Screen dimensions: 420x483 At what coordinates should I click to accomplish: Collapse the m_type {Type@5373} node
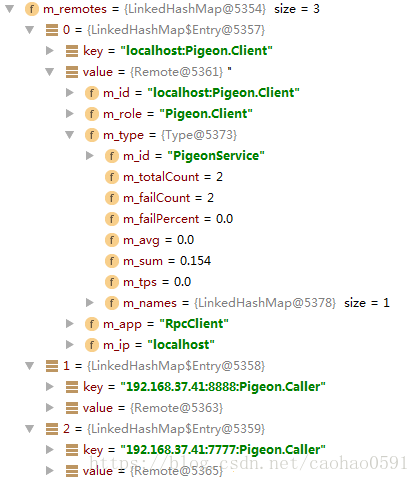click(x=70, y=135)
